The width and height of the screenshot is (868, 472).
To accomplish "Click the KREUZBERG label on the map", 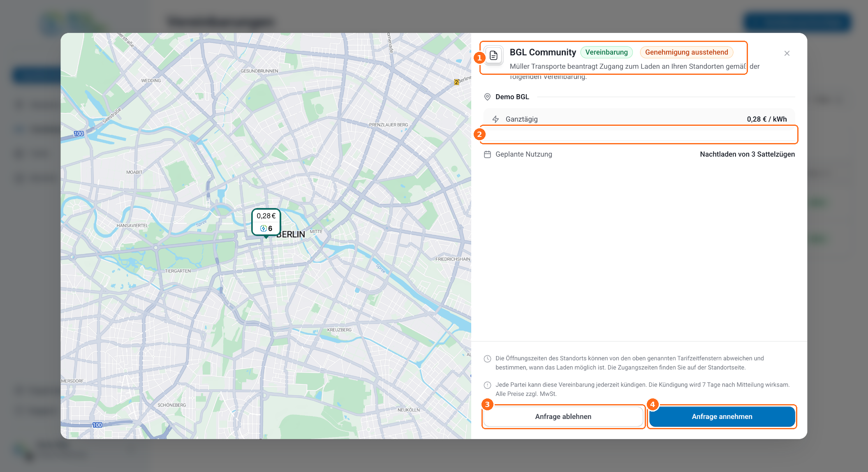I will (x=339, y=330).
